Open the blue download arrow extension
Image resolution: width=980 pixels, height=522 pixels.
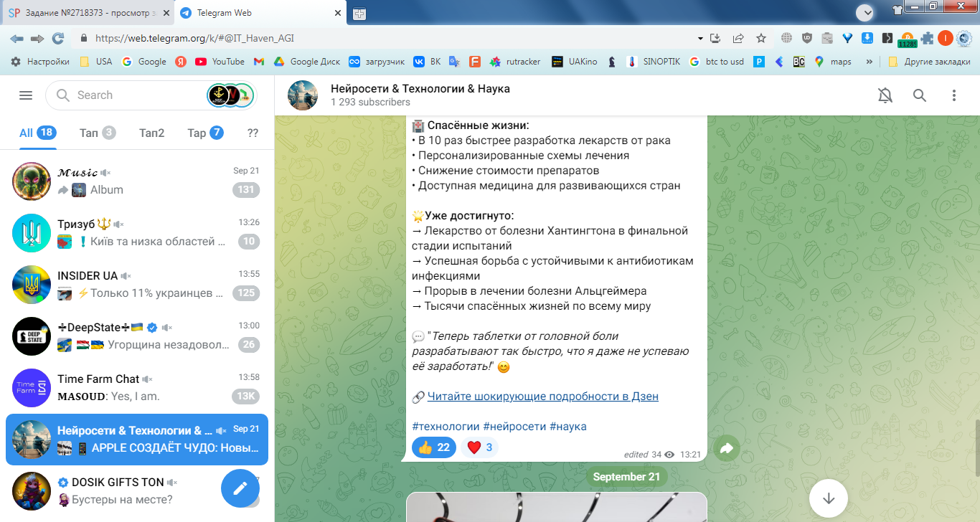[x=867, y=39]
